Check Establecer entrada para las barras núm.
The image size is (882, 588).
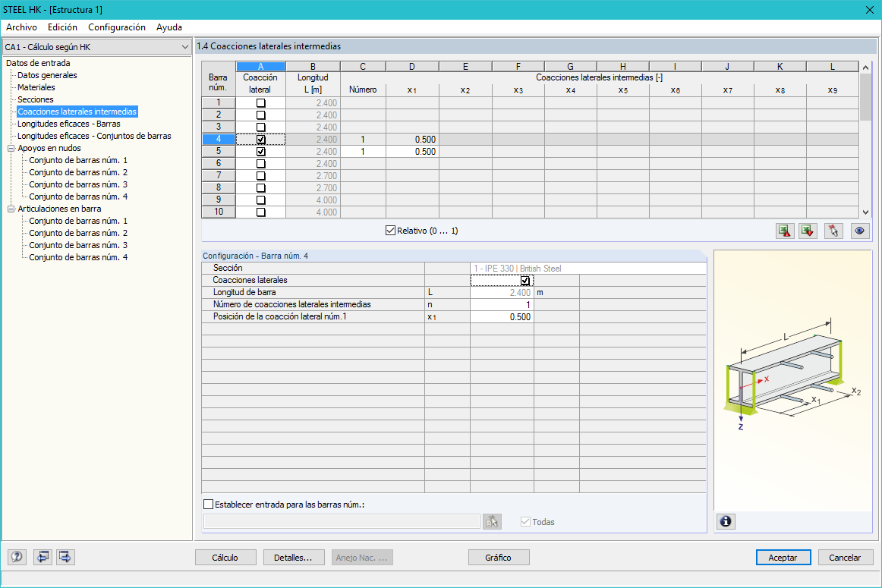208,505
